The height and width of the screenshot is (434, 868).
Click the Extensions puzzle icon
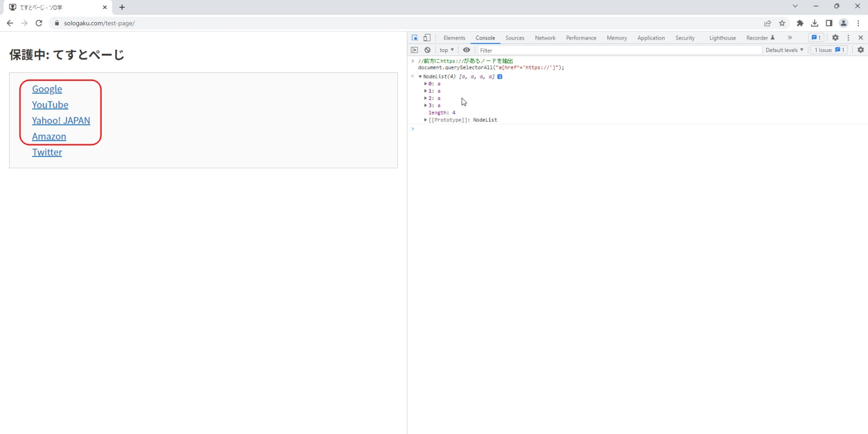coord(800,23)
